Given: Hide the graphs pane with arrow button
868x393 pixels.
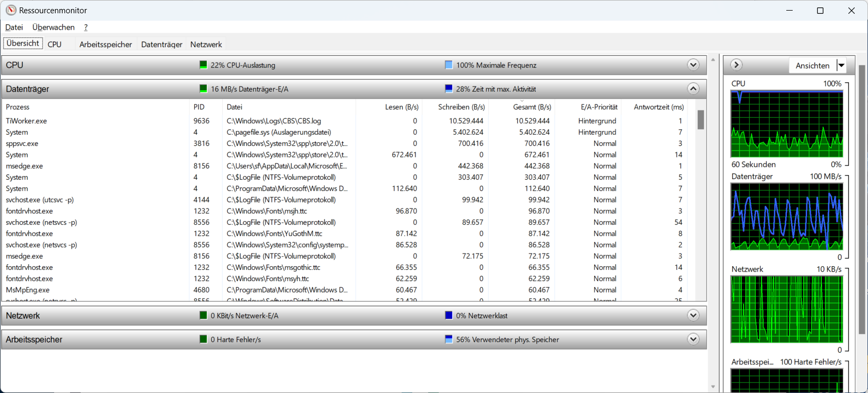Looking at the screenshot, I should [x=736, y=65].
